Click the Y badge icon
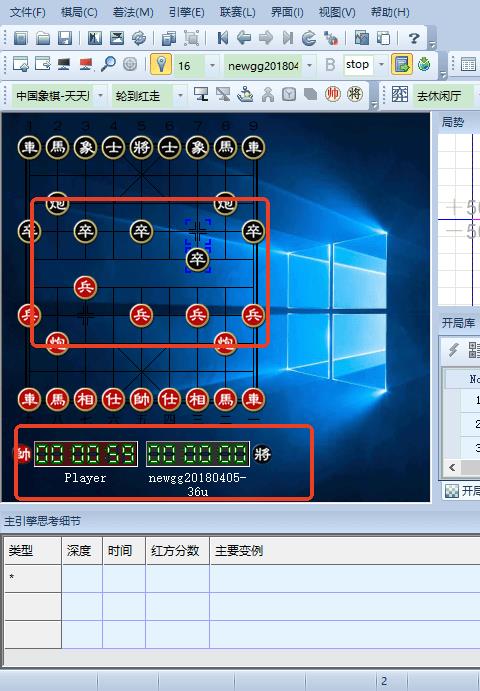Viewport: 480px width, 691px height. [x=289, y=94]
